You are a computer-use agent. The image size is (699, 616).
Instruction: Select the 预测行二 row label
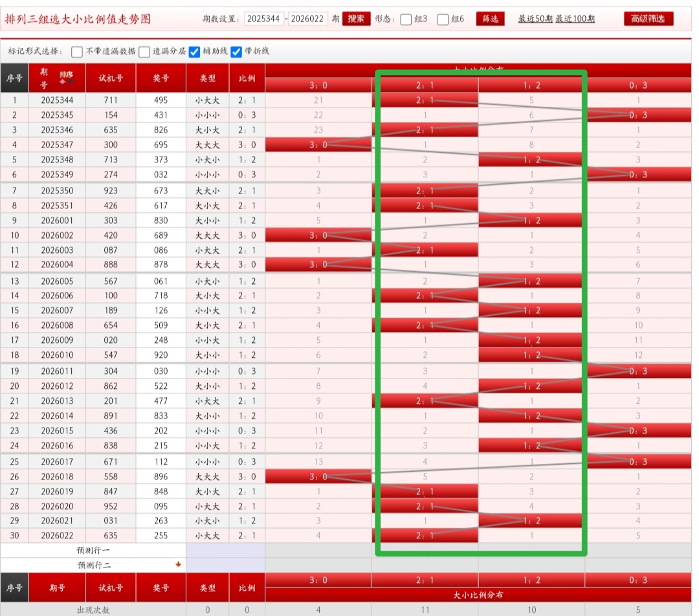coord(94,565)
